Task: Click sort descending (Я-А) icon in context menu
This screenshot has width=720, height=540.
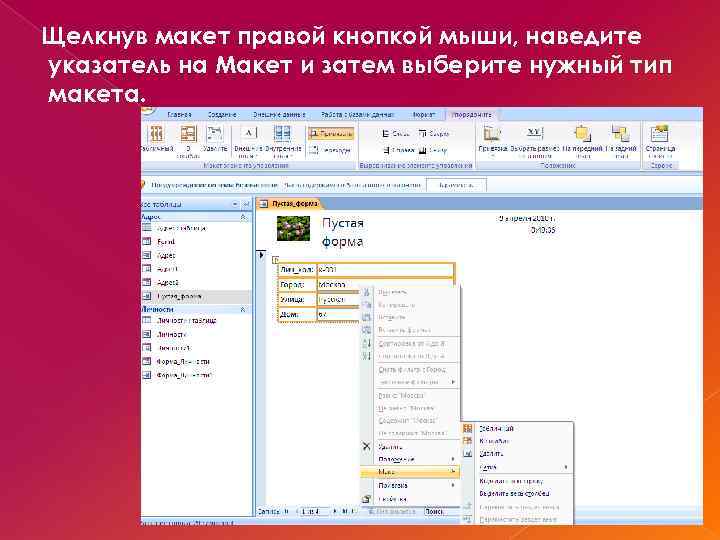Action: point(366,356)
